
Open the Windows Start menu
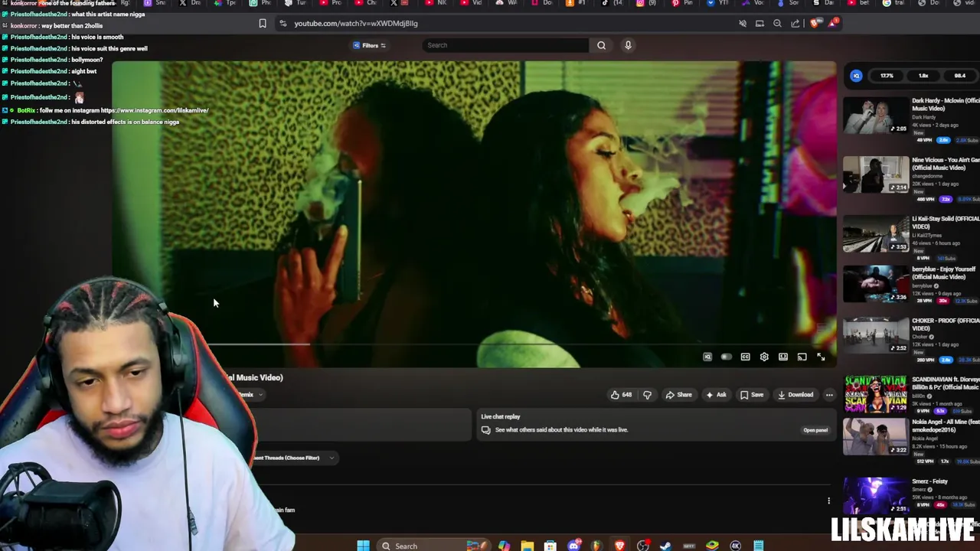[363, 546]
